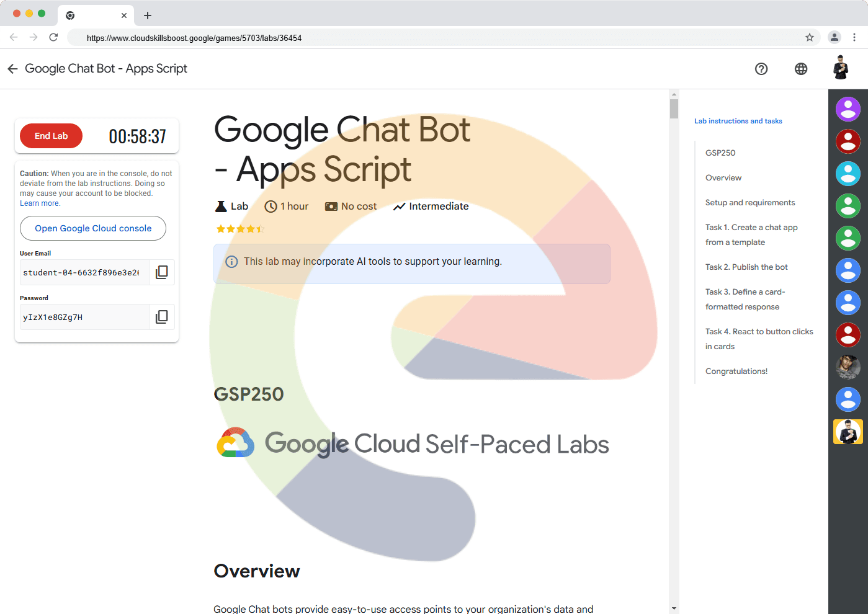The height and width of the screenshot is (614, 868).
Task: Select the Congratulations! outline entry
Action: point(736,372)
